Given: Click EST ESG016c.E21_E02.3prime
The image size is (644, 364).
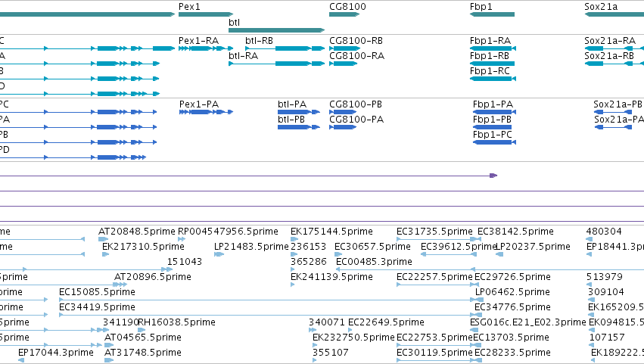Looking at the screenshot, I should click(527, 322).
